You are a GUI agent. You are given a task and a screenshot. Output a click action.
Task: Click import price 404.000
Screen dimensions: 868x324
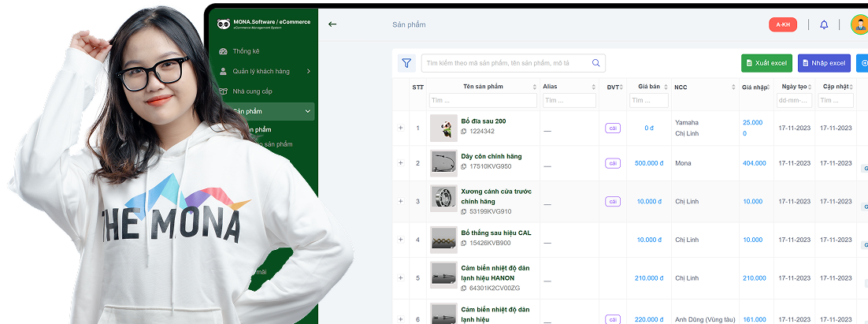(x=755, y=163)
